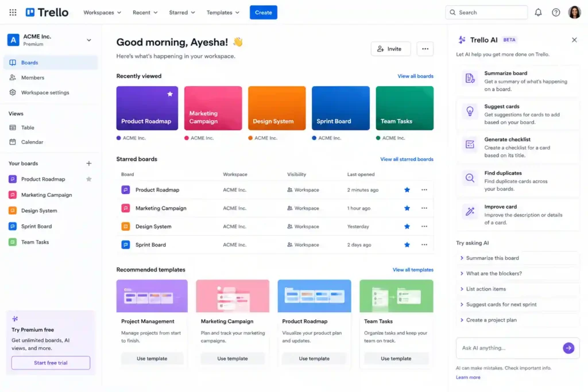The image size is (588, 392).
Task: Open more options for Sprint Board row
Action: (424, 244)
